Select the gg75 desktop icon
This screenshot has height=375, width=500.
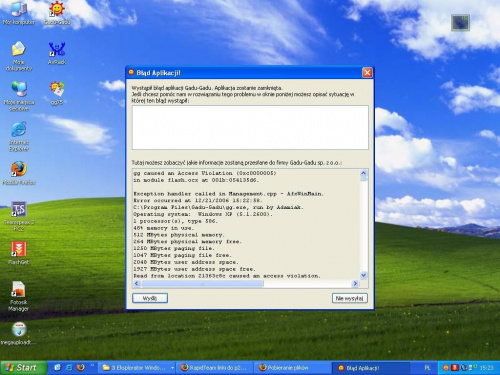pos(57,93)
